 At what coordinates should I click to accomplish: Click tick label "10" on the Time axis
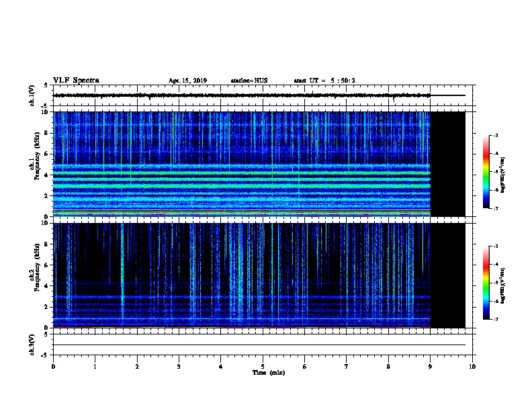[472, 367]
